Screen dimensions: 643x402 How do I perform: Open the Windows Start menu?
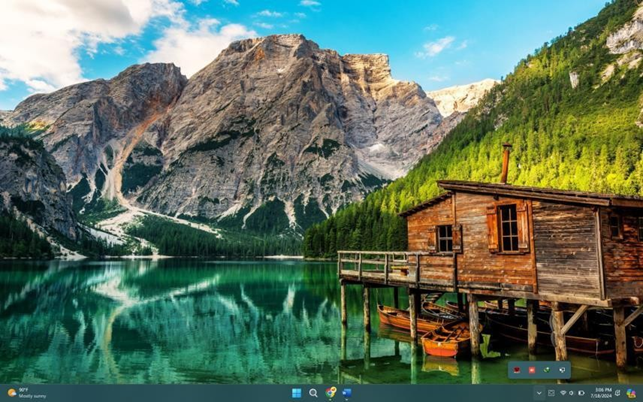pyautogui.click(x=296, y=393)
